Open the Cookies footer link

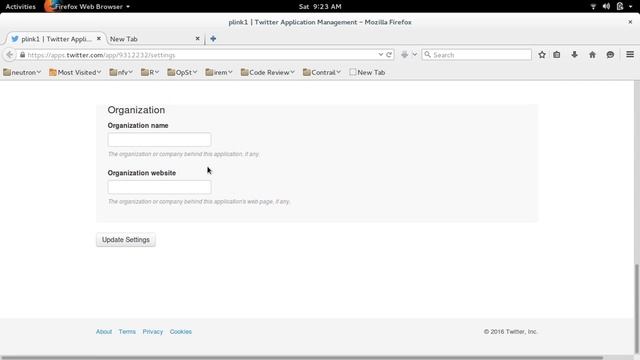(181, 331)
